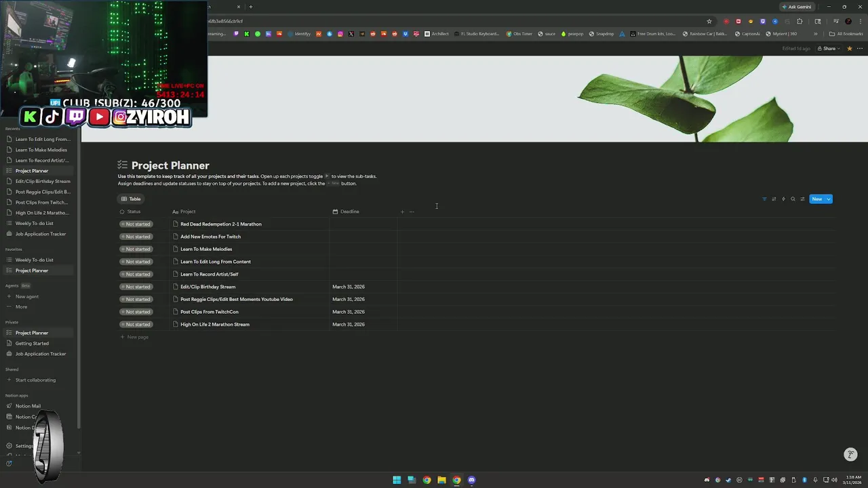Change status of High On Life 2 Marathon Stream
Viewport: 868px width, 488px height.
tap(136, 325)
